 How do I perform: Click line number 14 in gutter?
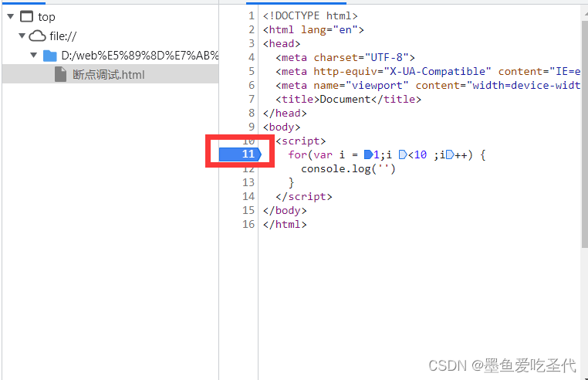click(248, 196)
